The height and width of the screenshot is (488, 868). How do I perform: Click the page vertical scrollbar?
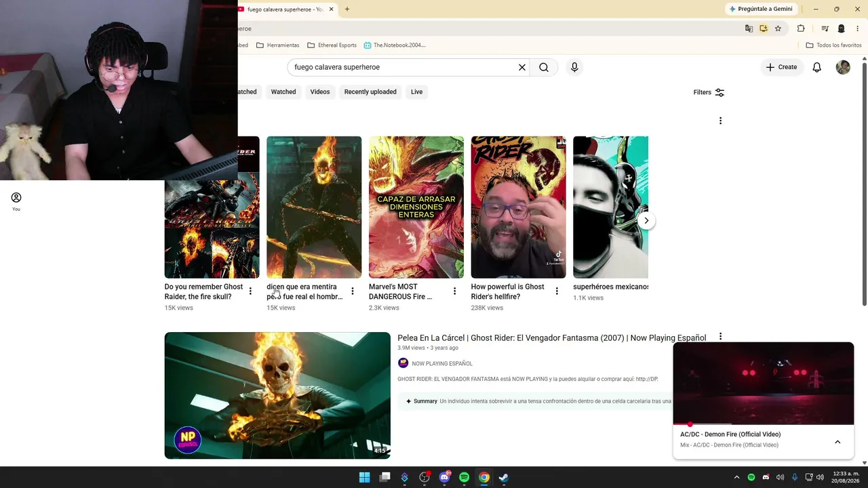(864, 183)
